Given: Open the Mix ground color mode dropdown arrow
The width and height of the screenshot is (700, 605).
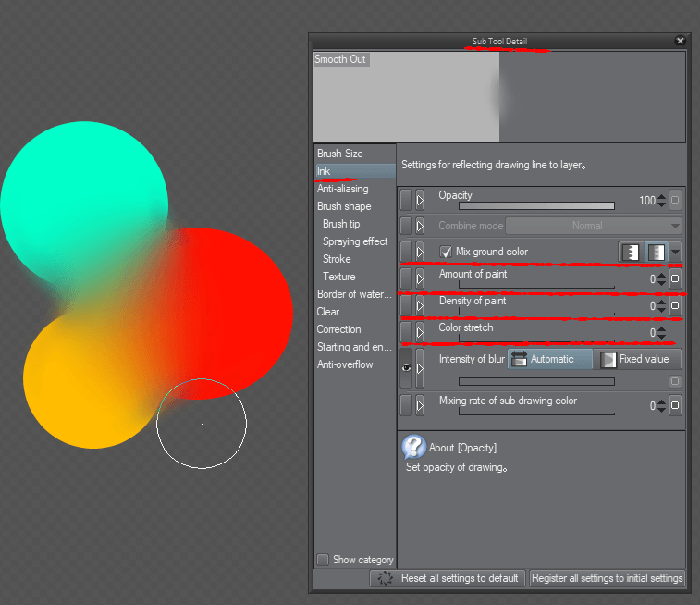Looking at the screenshot, I should 676,252.
